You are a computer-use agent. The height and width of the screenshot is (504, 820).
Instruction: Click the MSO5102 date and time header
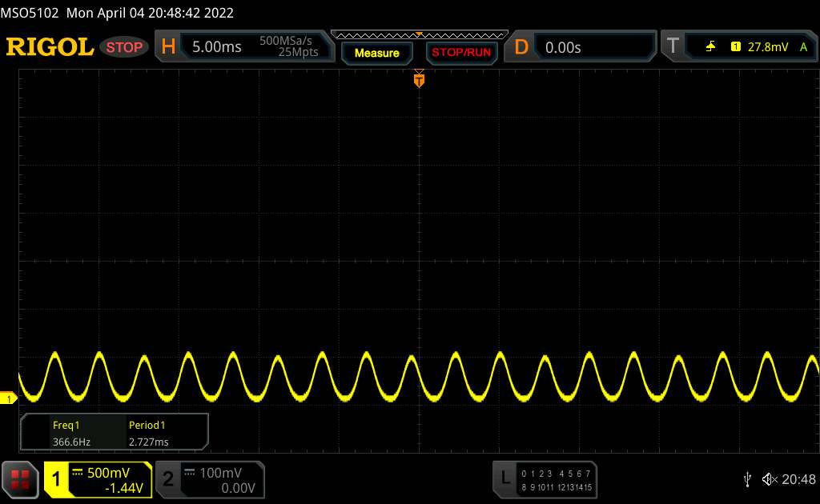117,13
